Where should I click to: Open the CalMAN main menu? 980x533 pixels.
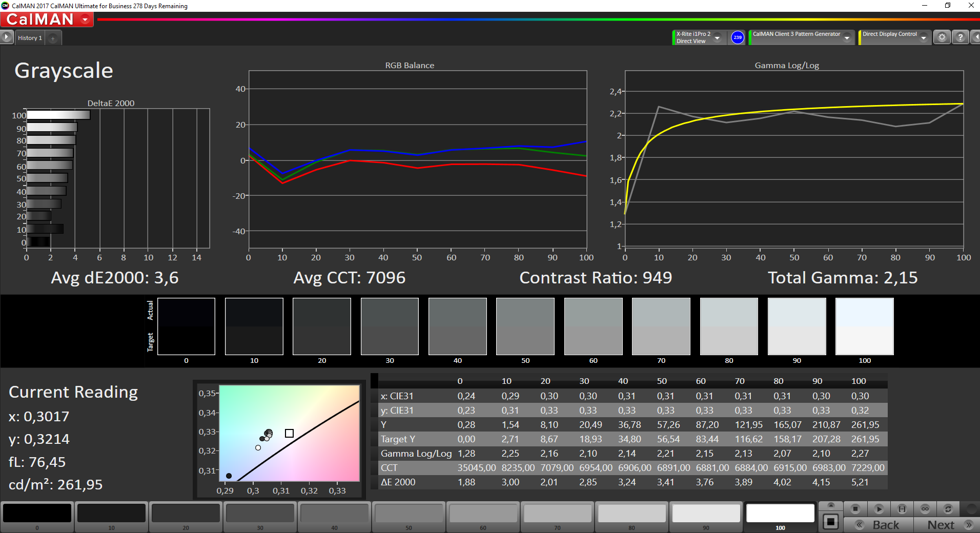[47, 19]
